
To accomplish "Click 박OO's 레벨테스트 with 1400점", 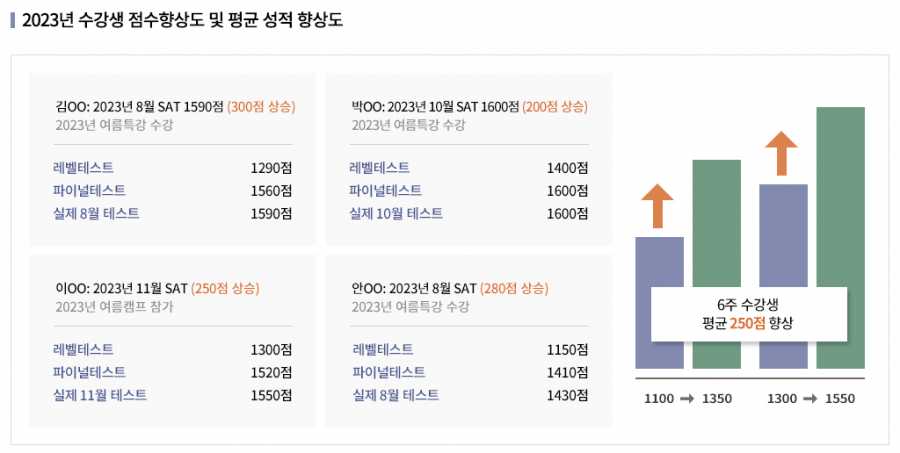I will pyautogui.click(x=379, y=168).
